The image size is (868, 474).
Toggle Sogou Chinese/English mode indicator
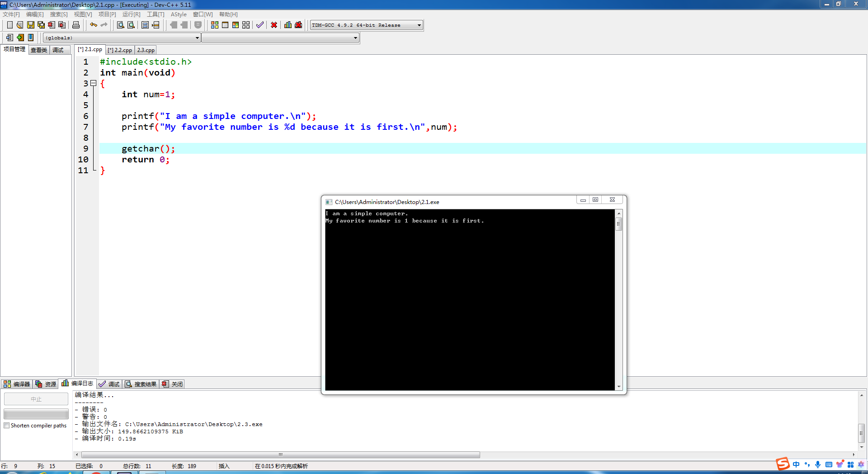click(796, 465)
